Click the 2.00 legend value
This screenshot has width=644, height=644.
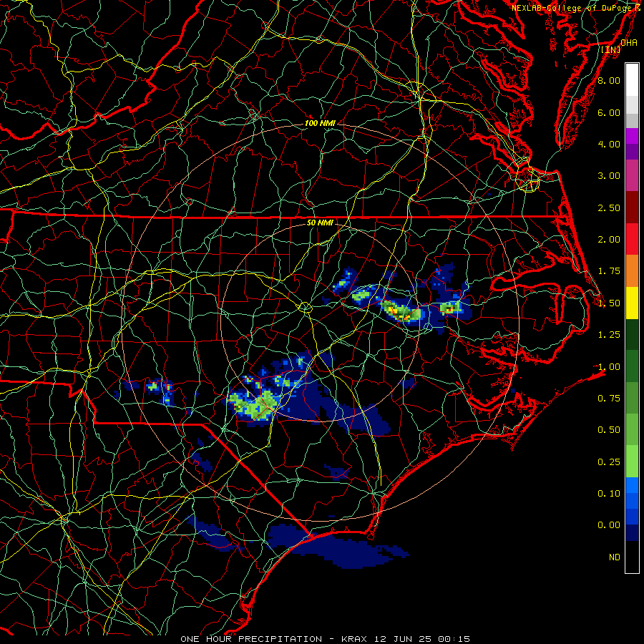(609, 240)
